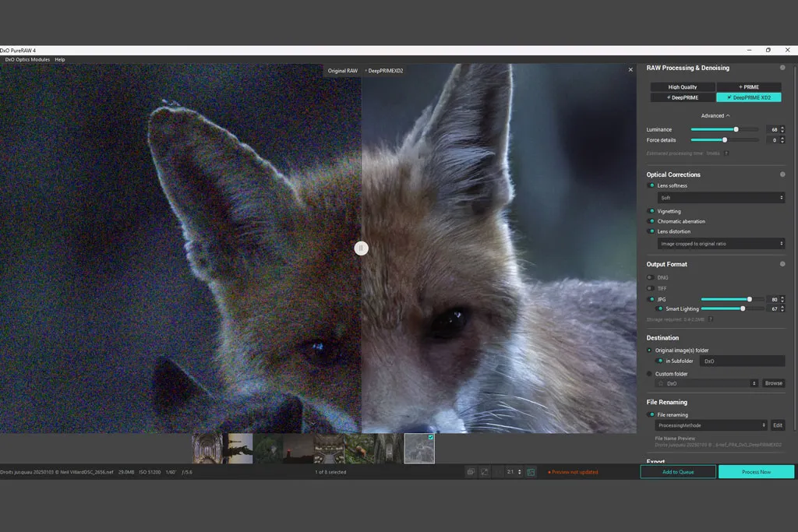Open the Image cropped to original ratio dropdown
The image size is (798, 532).
pyautogui.click(x=720, y=244)
